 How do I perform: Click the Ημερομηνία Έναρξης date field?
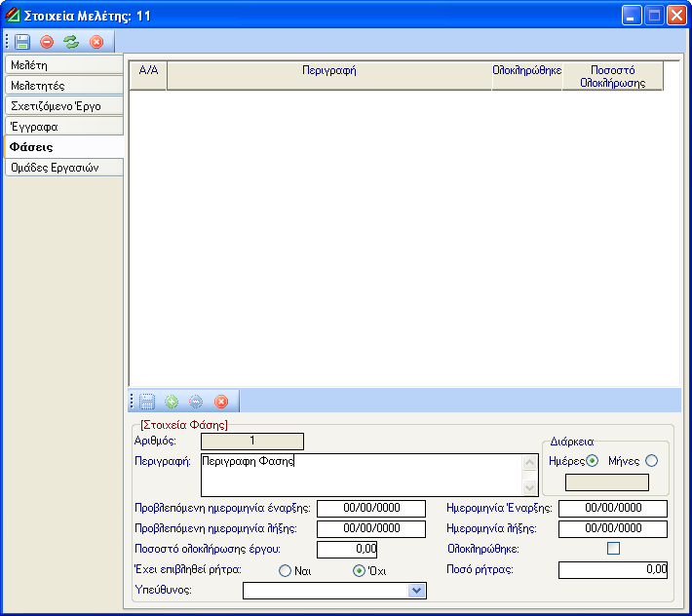(x=613, y=509)
